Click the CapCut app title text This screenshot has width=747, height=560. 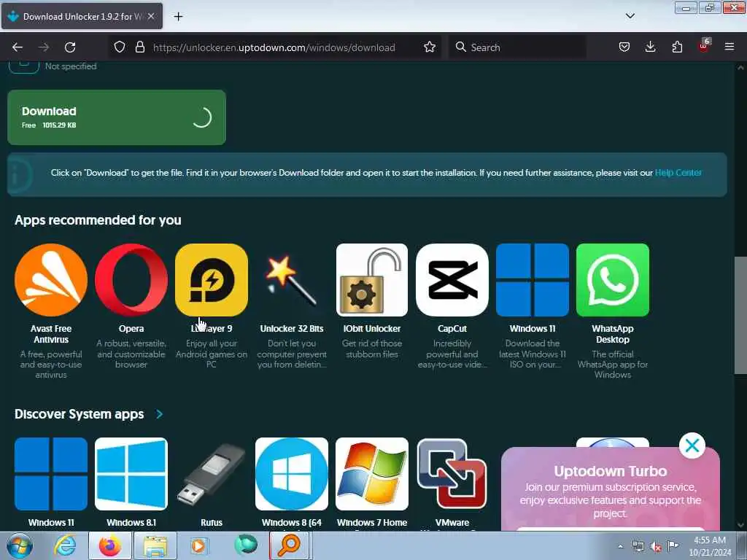click(x=452, y=329)
